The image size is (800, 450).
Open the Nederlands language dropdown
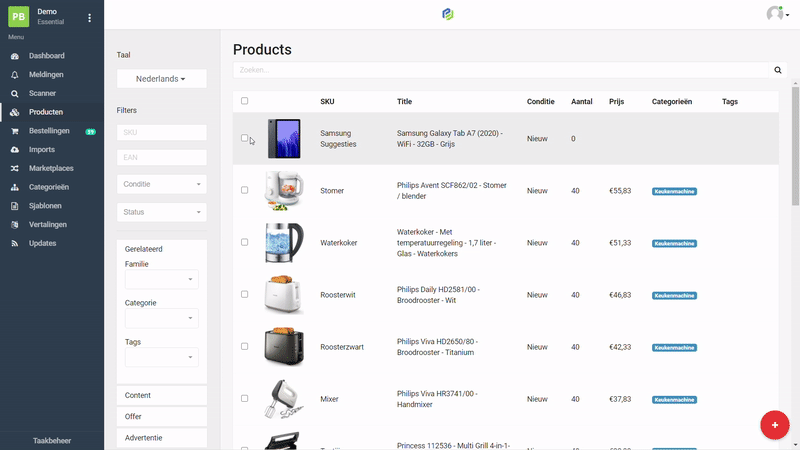click(161, 78)
